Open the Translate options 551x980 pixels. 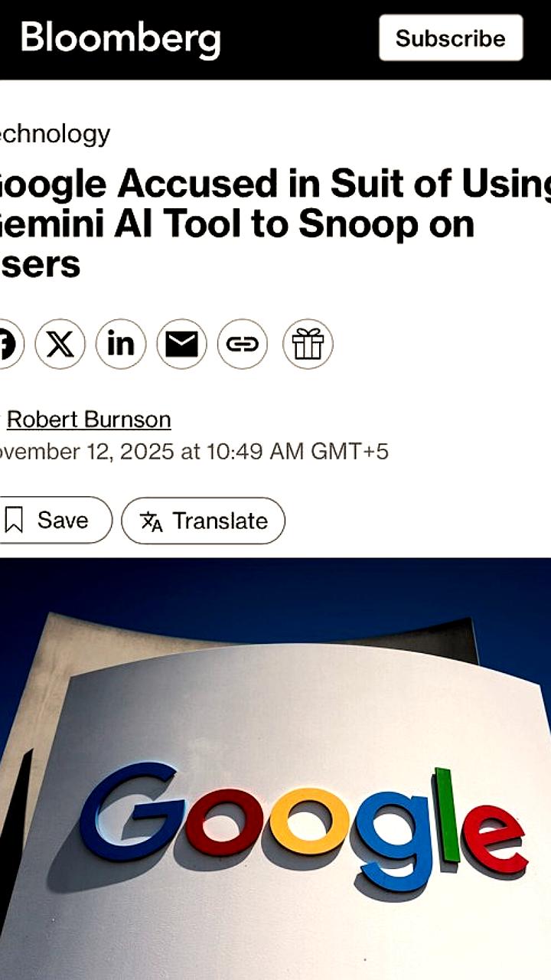click(203, 521)
